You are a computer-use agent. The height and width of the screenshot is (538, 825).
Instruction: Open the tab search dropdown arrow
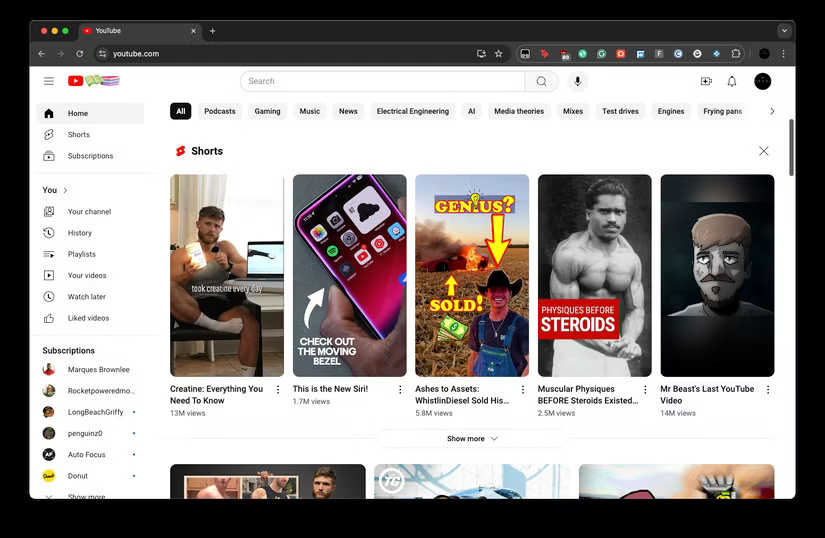point(784,31)
